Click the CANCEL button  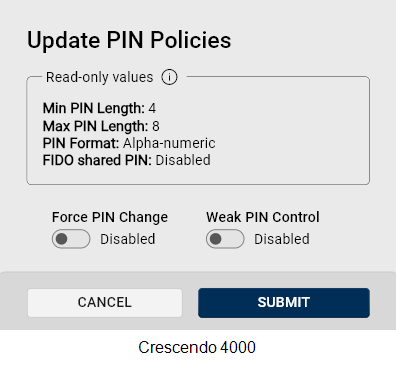pos(105,303)
